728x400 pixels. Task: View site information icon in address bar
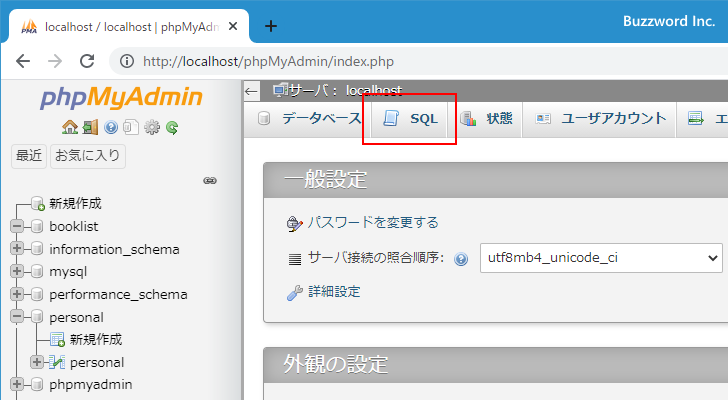[127, 61]
